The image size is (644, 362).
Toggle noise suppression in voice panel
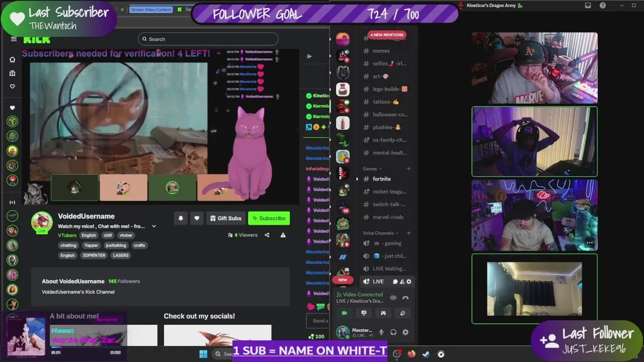(393, 298)
